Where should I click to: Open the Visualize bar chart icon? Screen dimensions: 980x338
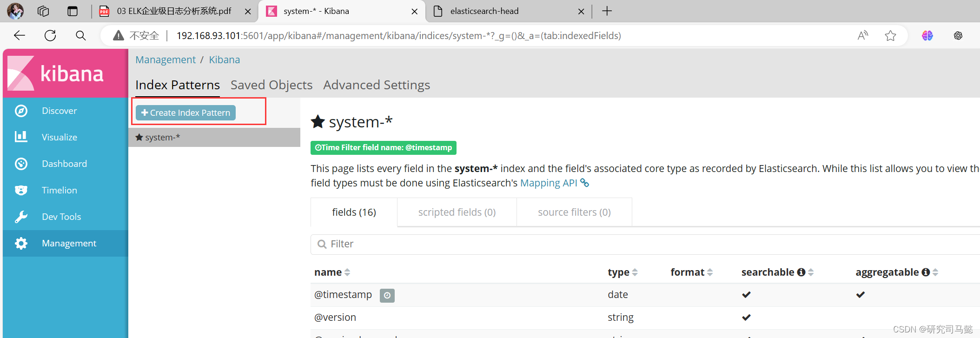[x=21, y=137]
